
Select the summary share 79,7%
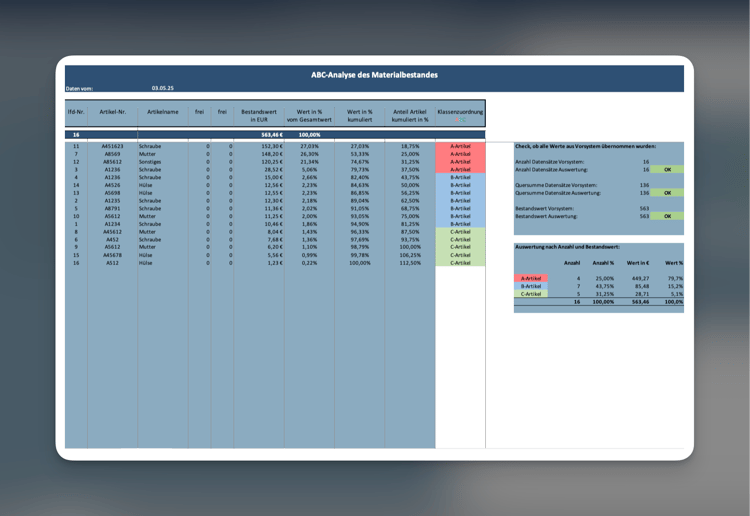coord(675,278)
